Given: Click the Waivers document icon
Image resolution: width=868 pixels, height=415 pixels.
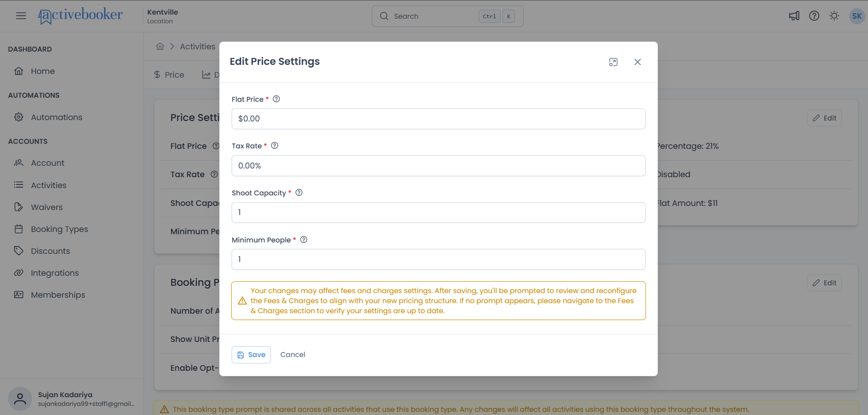Looking at the screenshot, I should 19,207.
